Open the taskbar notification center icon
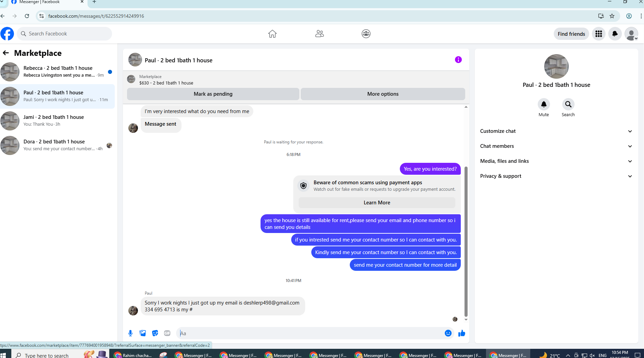644x358 pixels. click(638, 355)
